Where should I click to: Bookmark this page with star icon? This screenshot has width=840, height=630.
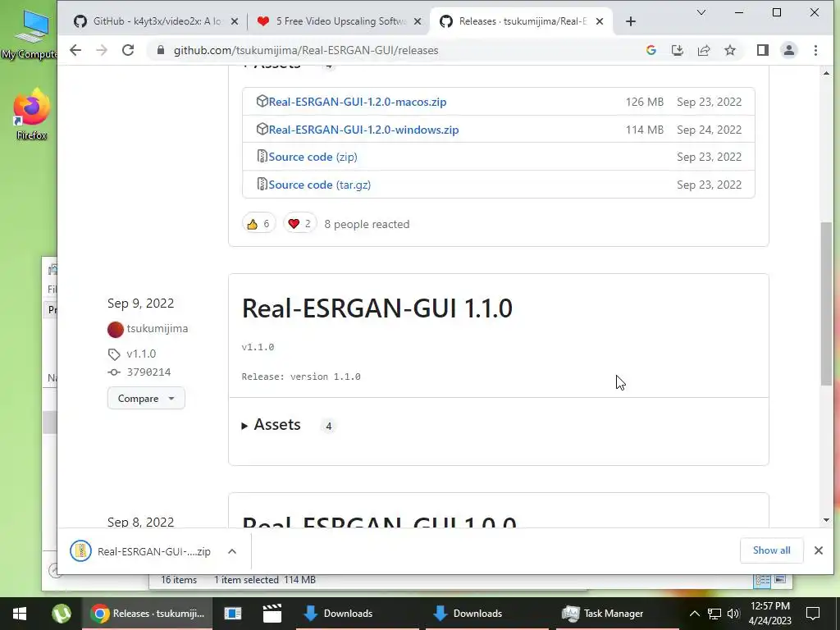729,50
